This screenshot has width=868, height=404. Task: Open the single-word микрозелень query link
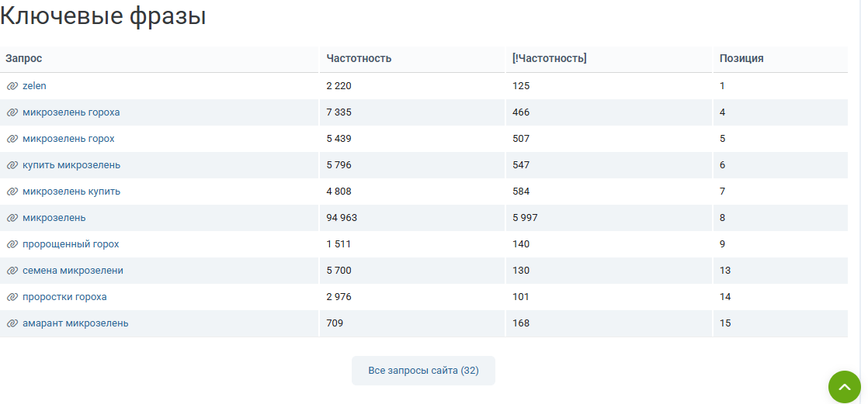54,218
